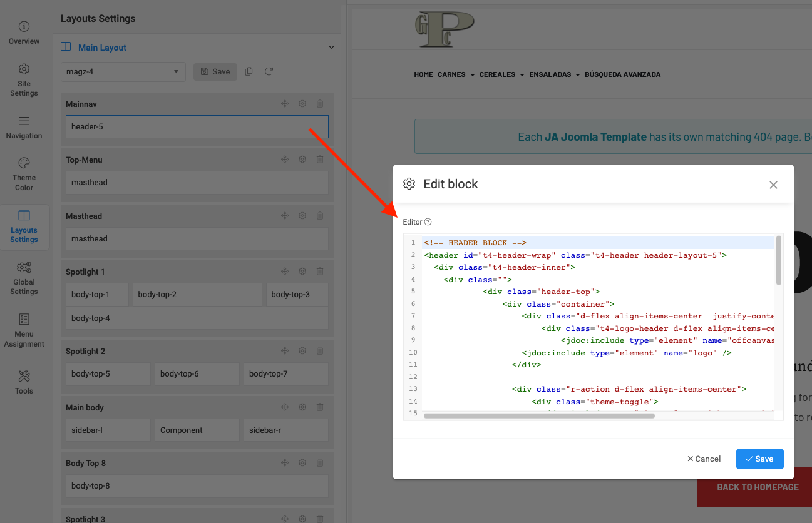Open the magz-4 layout dropdown

[123, 72]
